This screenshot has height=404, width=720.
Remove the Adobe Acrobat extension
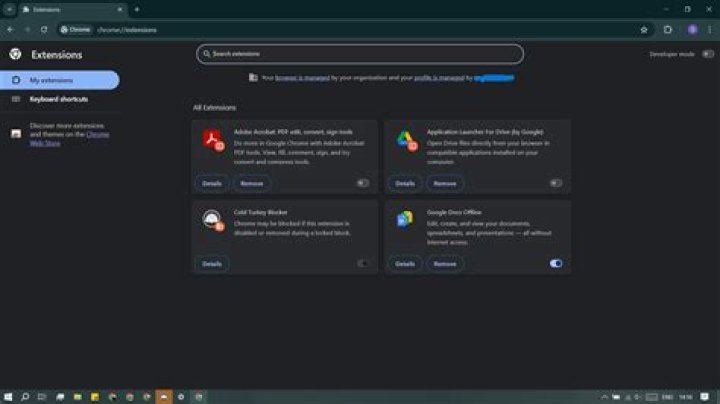(252, 184)
